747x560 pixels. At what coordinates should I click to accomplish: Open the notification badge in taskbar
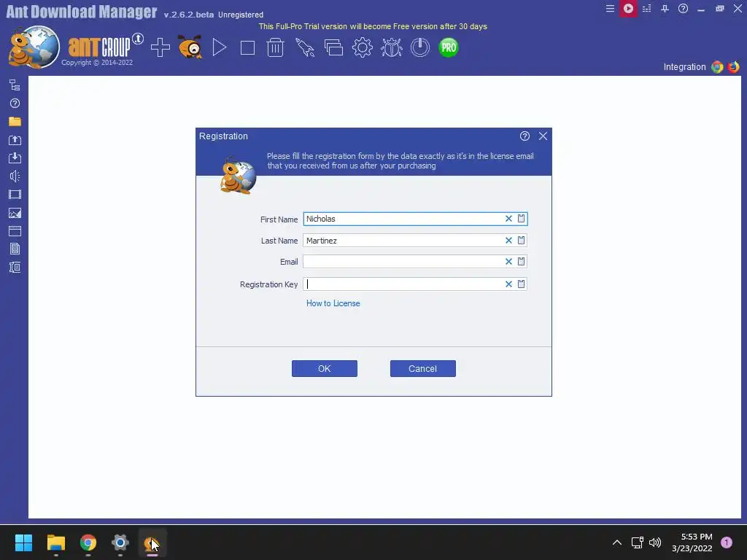coord(727,542)
